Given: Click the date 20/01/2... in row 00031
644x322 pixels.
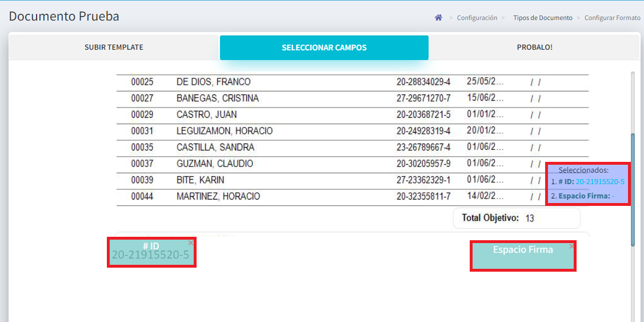Looking at the screenshot, I should point(485,130).
